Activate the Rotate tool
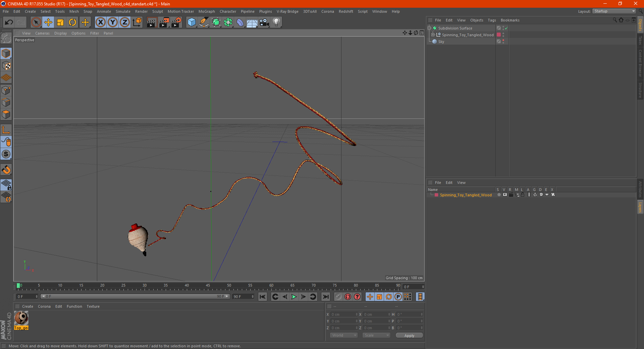Viewport: 644px width, 349px height. [72, 22]
